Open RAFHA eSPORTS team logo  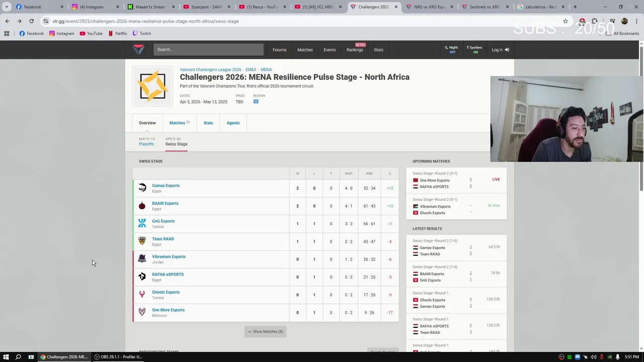[x=142, y=277]
